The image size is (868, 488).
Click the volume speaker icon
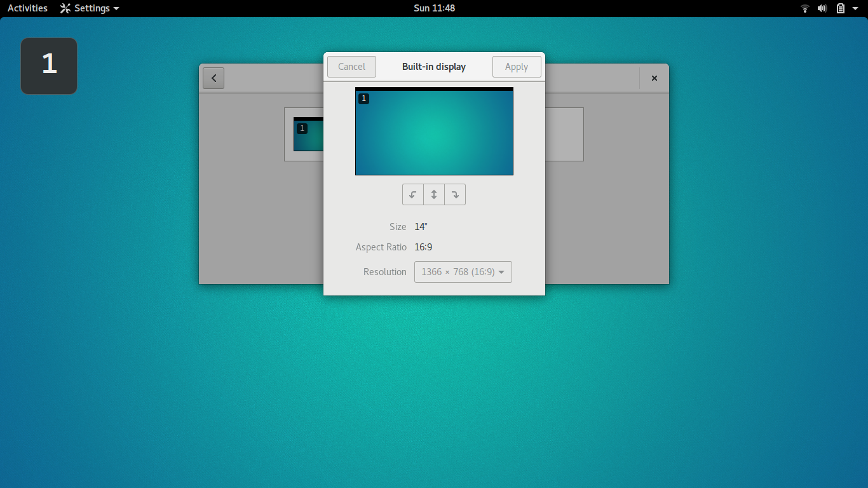822,8
